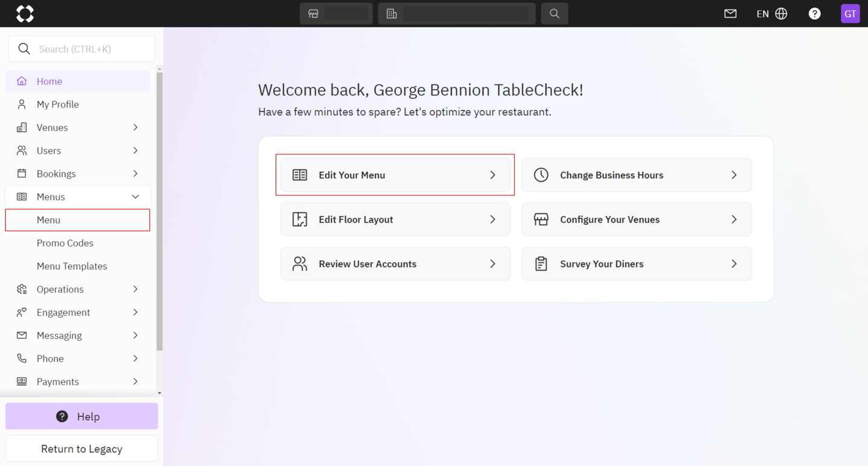Open Change Business Hours card
868x466 pixels.
coord(637,175)
